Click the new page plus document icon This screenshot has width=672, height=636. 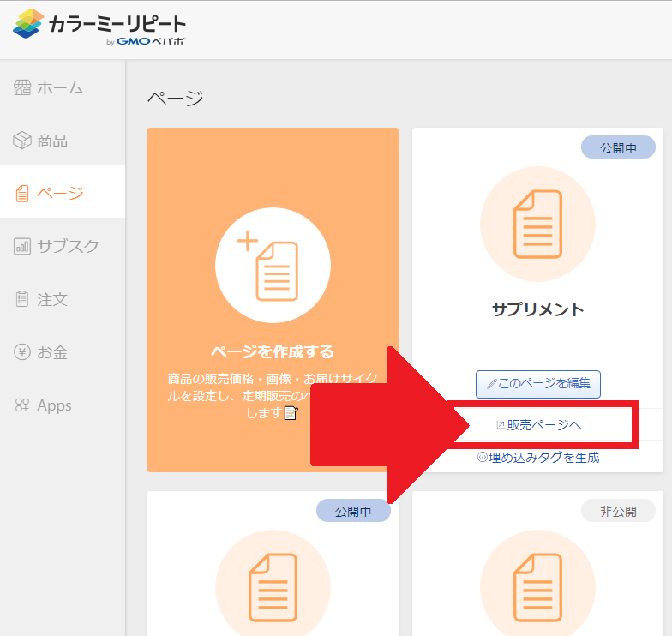[273, 266]
